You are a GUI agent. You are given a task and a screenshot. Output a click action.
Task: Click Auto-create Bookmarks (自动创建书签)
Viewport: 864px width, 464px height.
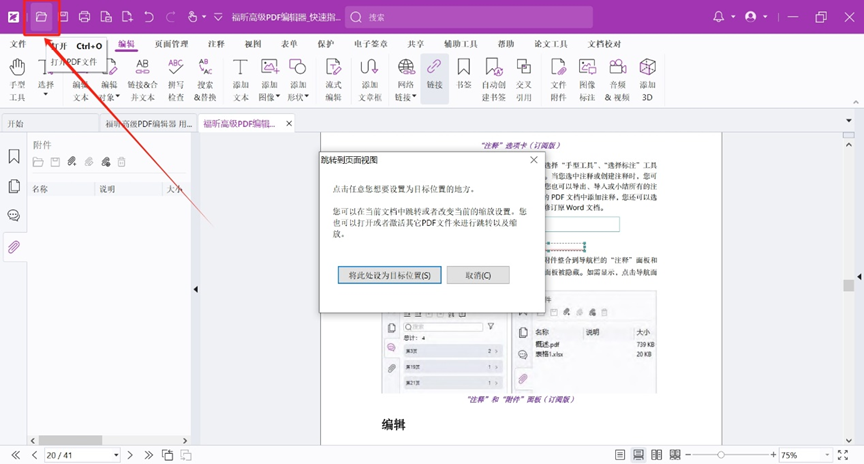tap(493, 80)
